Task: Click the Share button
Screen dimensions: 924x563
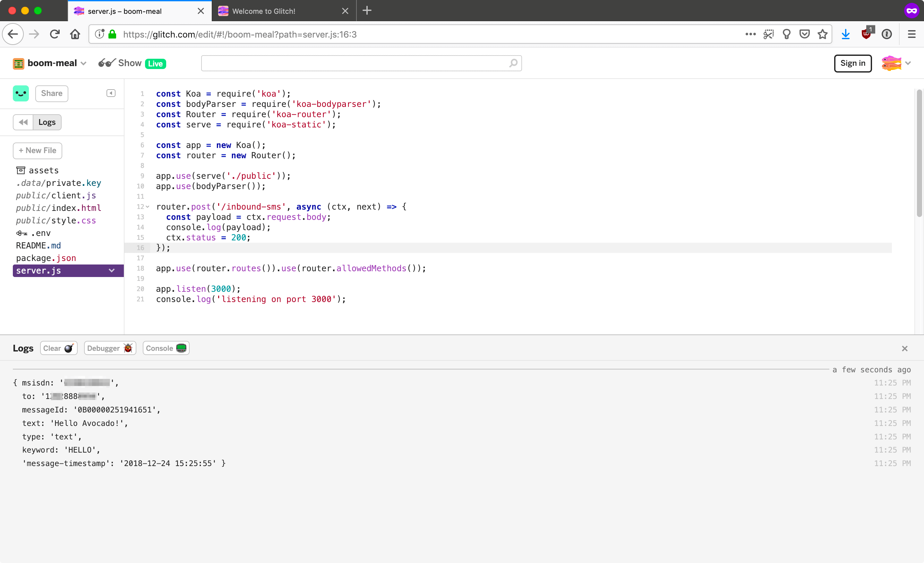Action: click(x=52, y=93)
